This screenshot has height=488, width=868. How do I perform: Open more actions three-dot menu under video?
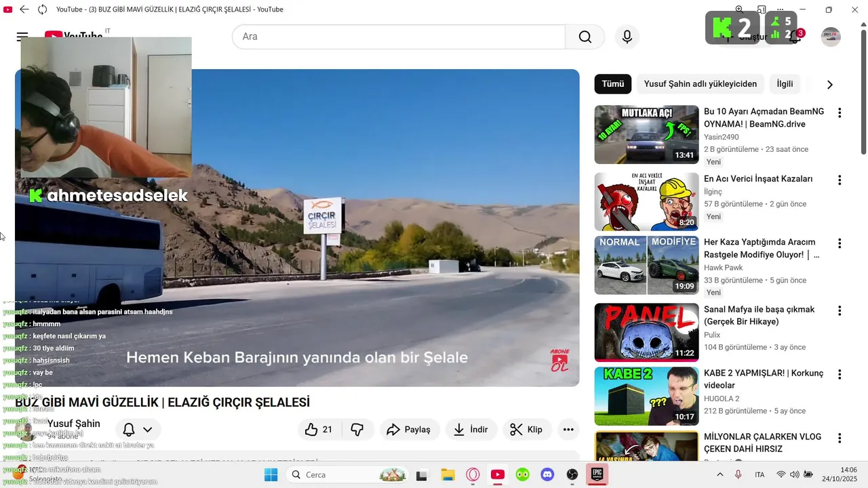[568, 429]
